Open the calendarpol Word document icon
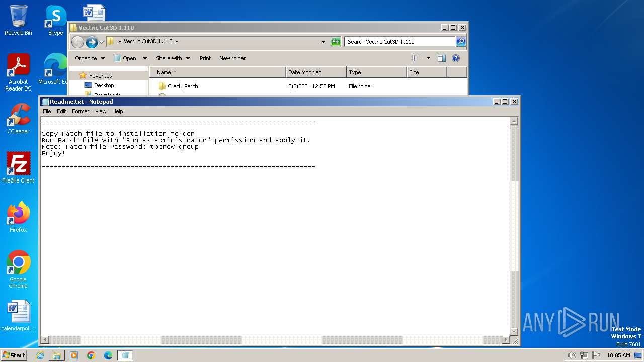This screenshot has width=644, height=362. click(x=18, y=316)
